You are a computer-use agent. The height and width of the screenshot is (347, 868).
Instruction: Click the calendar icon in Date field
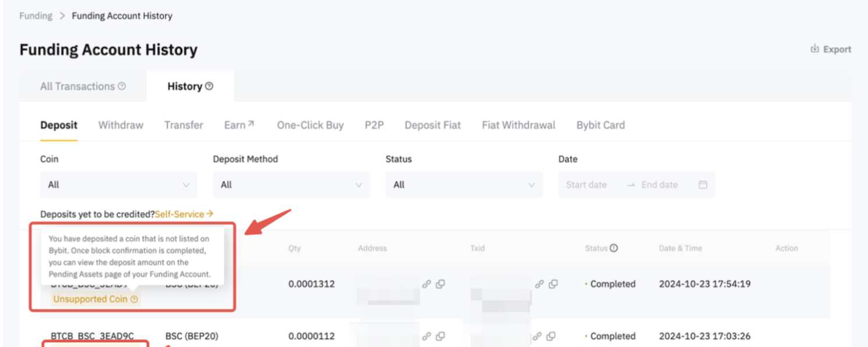(703, 185)
